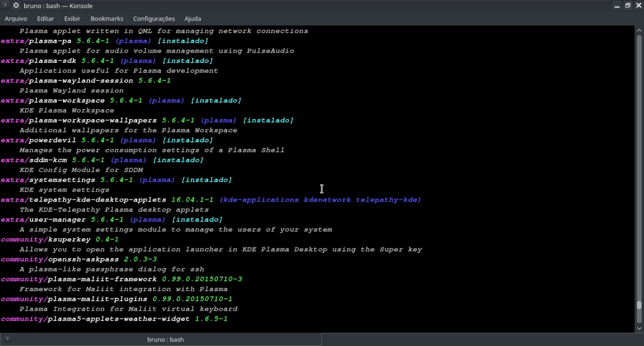Click the text extra/plasma-pa
The image size is (644, 346).
[x=36, y=41]
